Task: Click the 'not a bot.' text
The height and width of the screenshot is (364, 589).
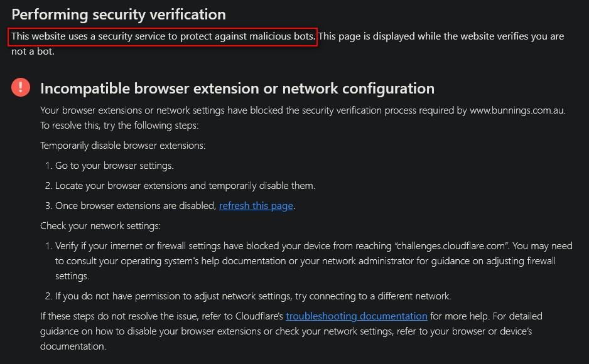Action: pyautogui.click(x=33, y=51)
